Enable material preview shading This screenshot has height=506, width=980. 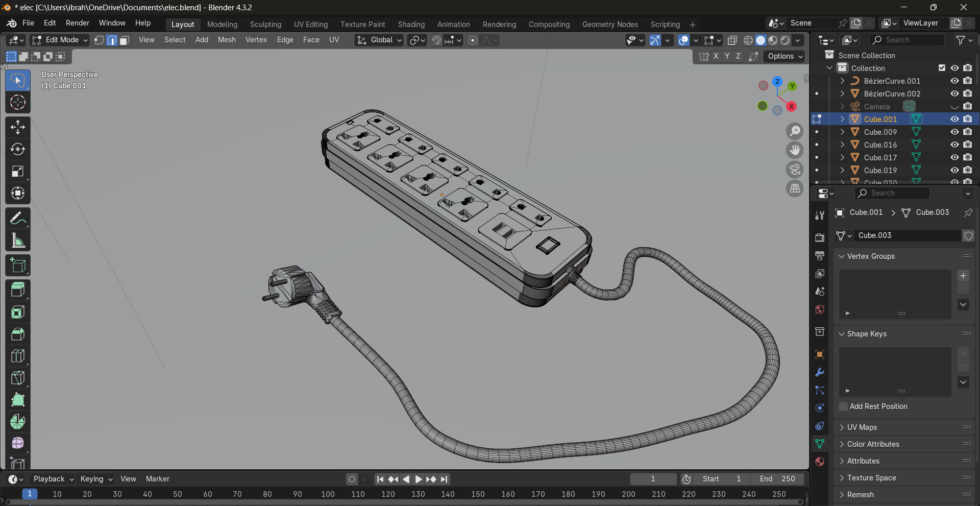tap(773, 40)
